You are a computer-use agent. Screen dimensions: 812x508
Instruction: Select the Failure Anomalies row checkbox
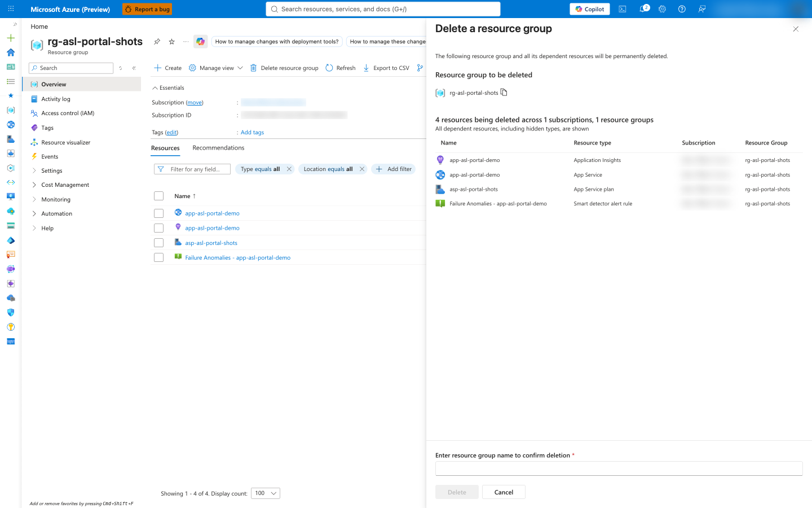coord(159,257)
